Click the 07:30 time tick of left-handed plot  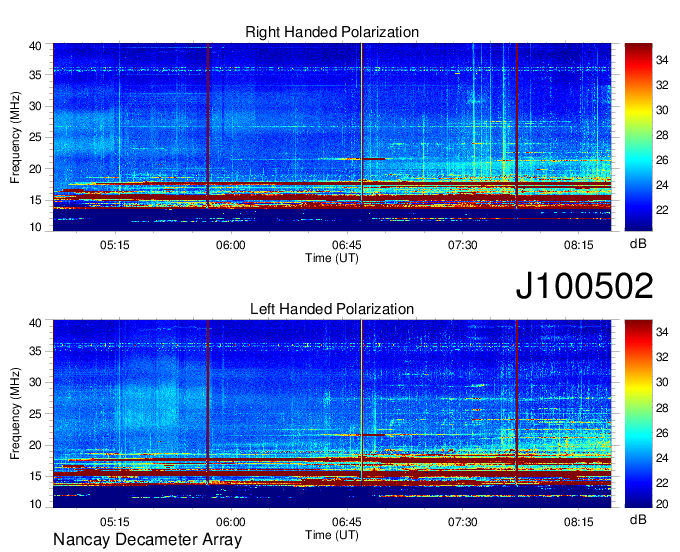coord(463,522)
